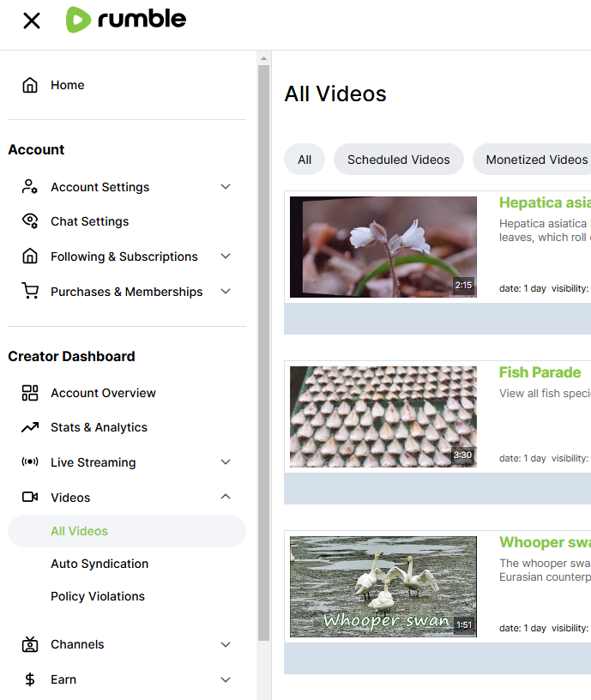The width and height of the screenshot is (591, 700).
Task: Click the Live Streaming broadcast icon
Action: click(30, 462)
